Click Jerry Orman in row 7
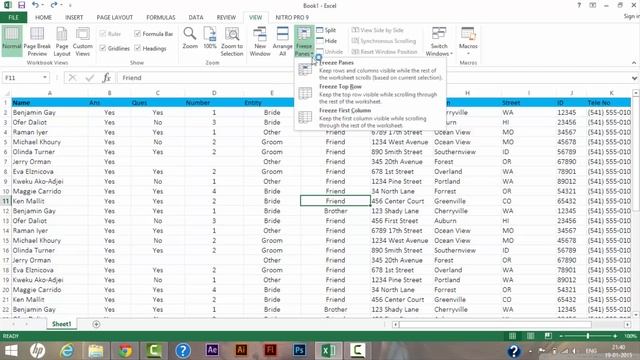This screenshot has width=640, height=360. [x=50, y=162]
